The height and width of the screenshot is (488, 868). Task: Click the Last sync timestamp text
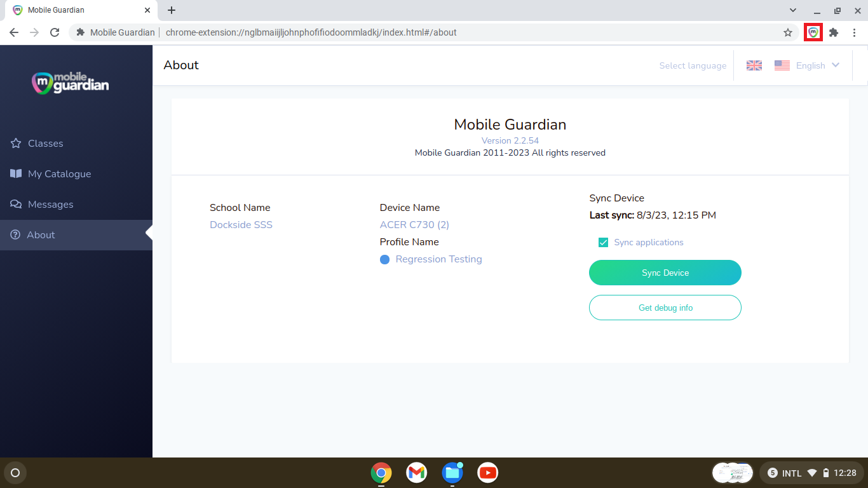[x=653, y=215]
